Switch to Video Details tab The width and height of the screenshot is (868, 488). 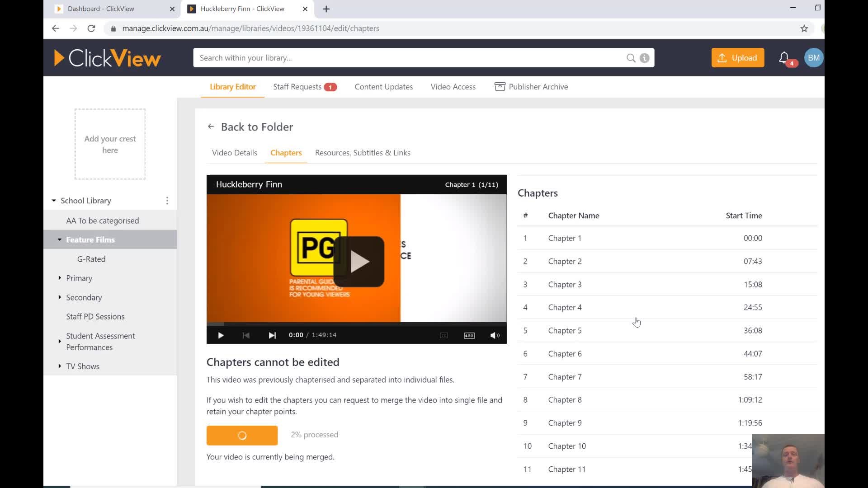point(234,153)
